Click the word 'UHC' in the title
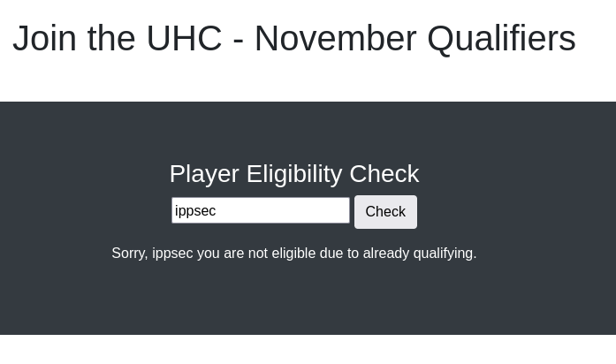The width and height of the screenshot is (616, 364). [x=184, y=39]
